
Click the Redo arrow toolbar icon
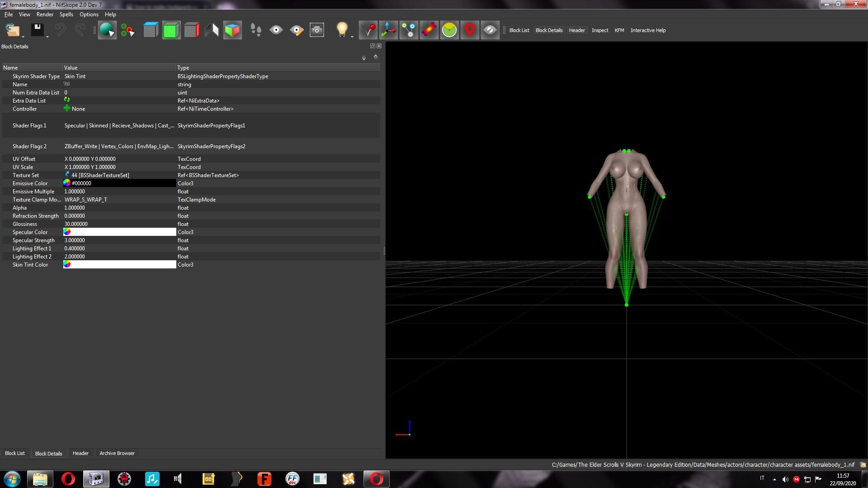(x=80, y=30)
